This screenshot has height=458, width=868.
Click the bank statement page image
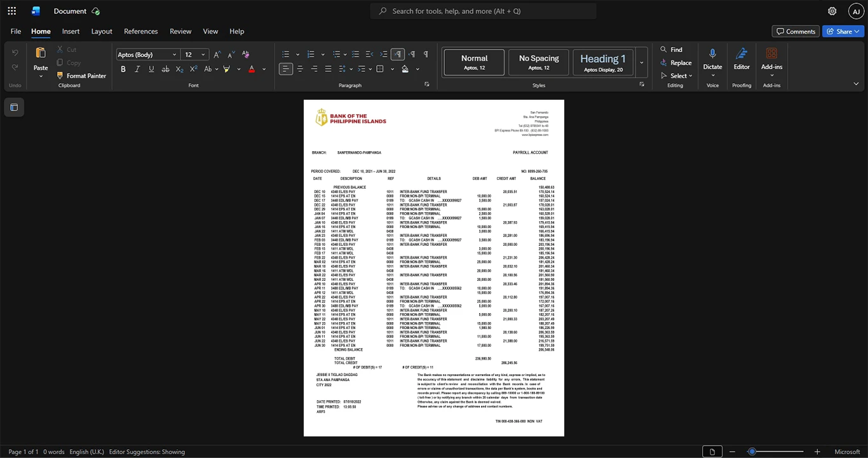click(434, 268)
